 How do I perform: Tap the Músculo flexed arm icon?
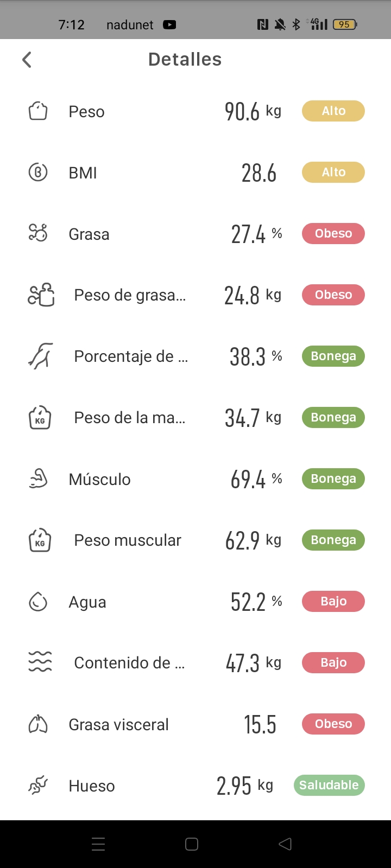38,479
